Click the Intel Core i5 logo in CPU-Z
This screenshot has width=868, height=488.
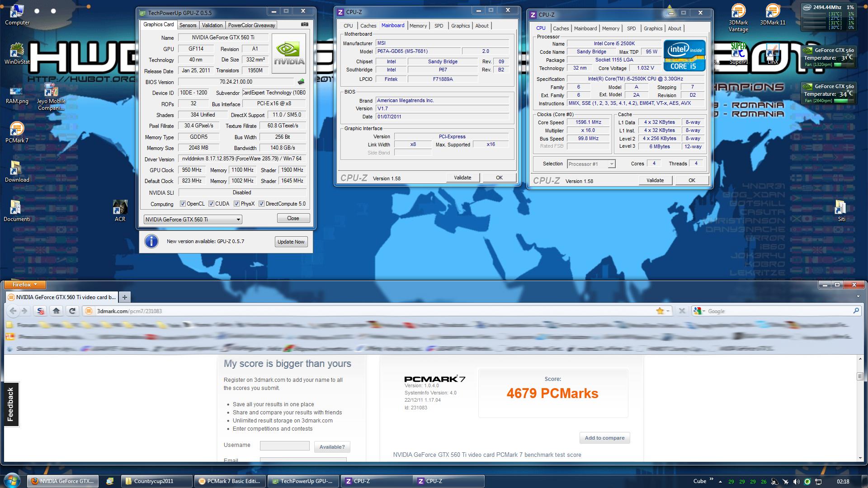click(684, 56)
